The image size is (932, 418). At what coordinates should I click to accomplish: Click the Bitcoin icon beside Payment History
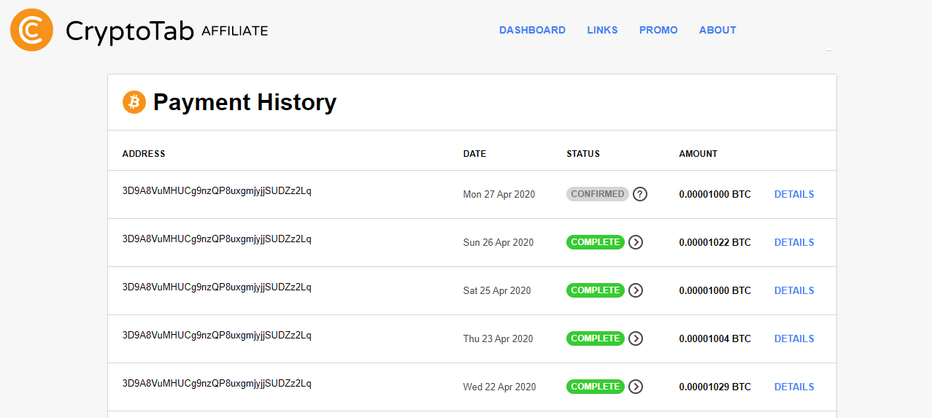tap(134, 102)
